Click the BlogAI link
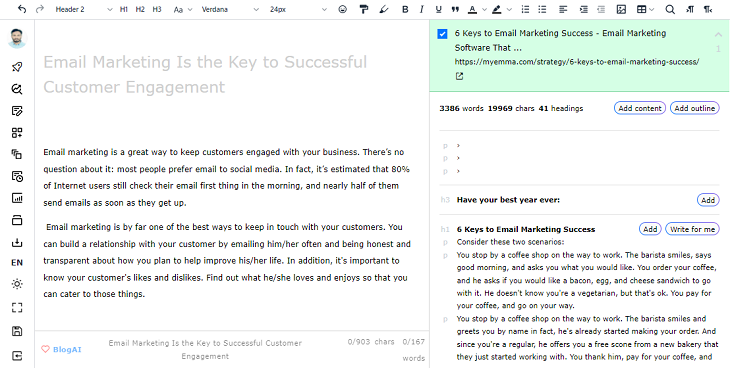This screenshot has height=368, width=730. tap(61, 349)
